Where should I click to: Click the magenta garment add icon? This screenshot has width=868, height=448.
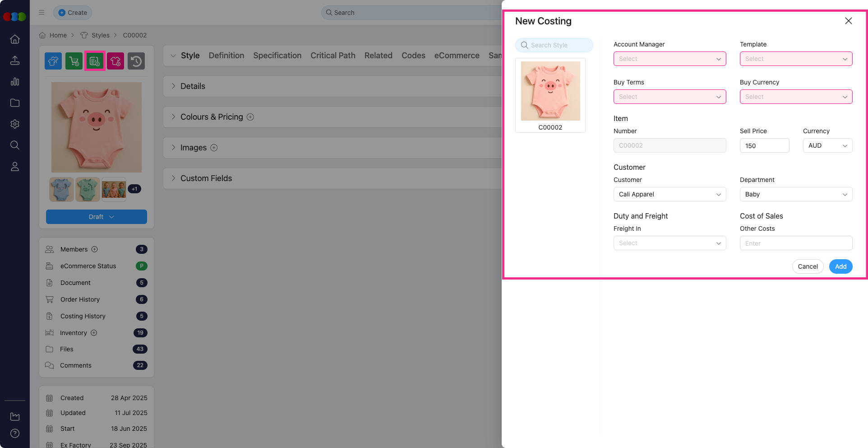point(115,61)
